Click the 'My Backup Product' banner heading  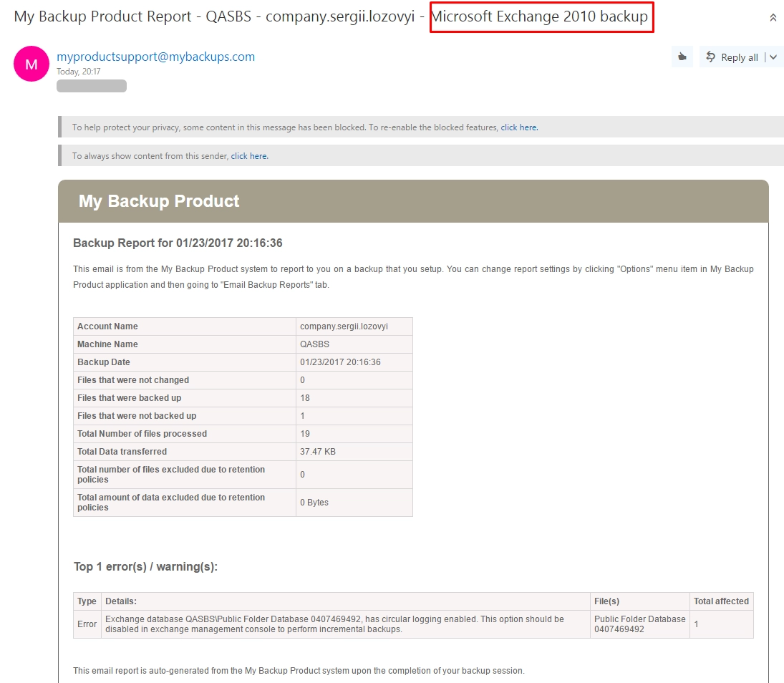[159, 201]
